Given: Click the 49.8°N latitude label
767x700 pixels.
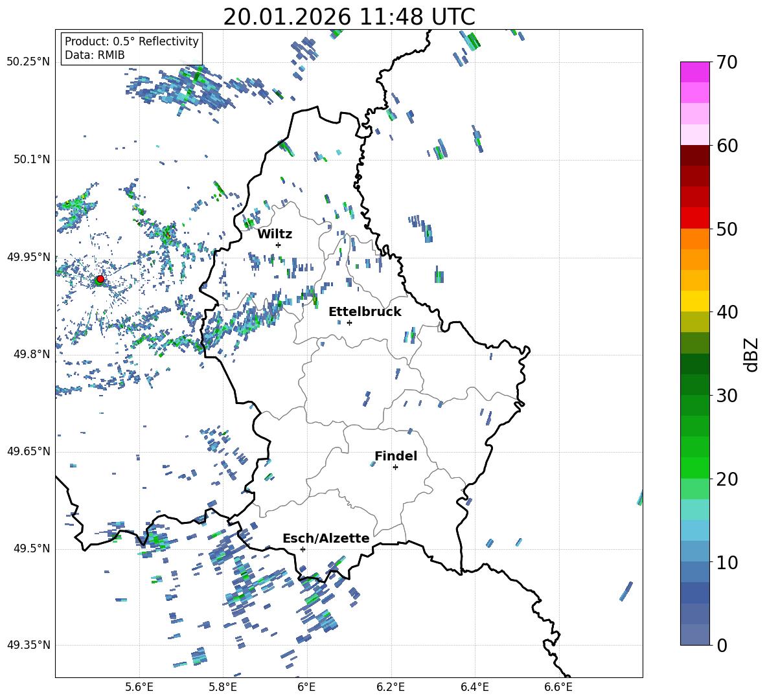Looking at the screenshot, I should pyautogui.click(x=32, y=354).
